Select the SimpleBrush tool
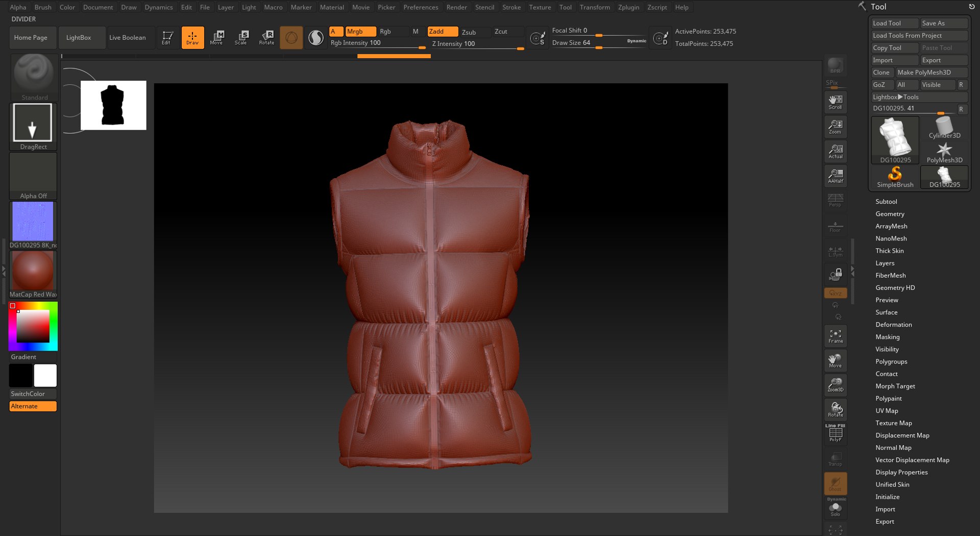 [x=895, y=177]
